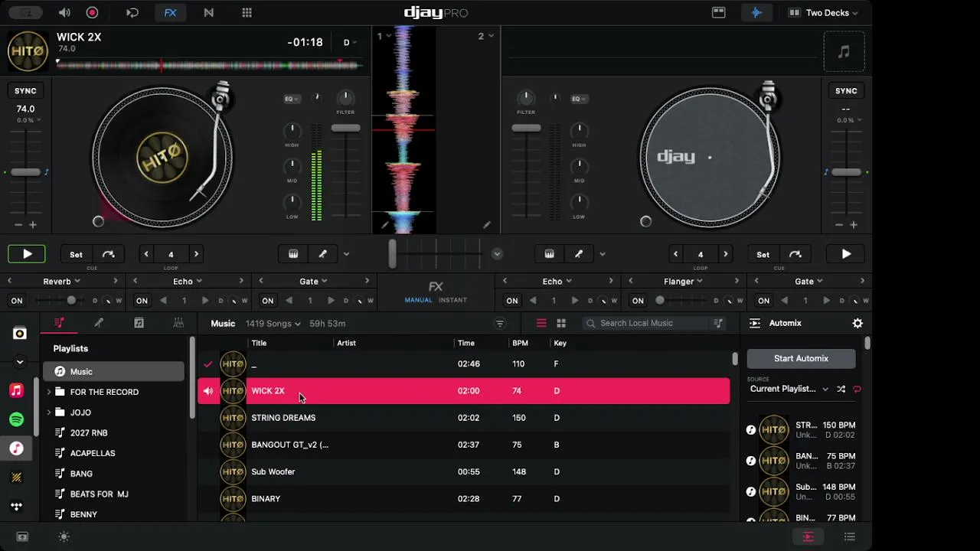Open the 1419 Songs dropdown

[x=273, y=324]
